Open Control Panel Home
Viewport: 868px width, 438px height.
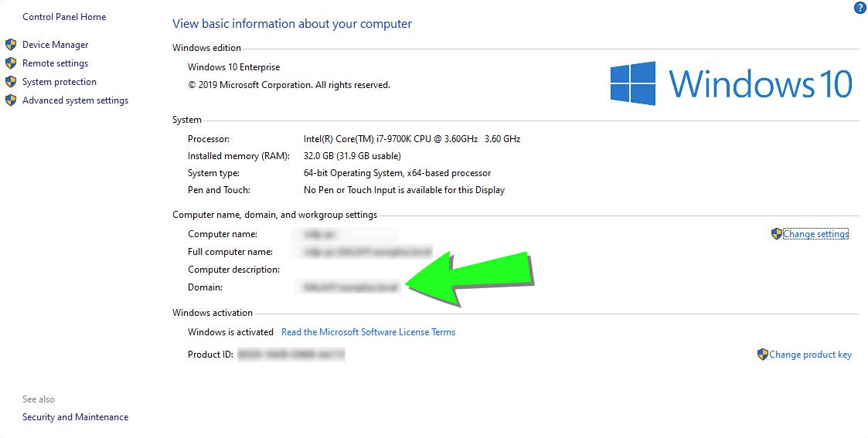[x=64, y=16]
